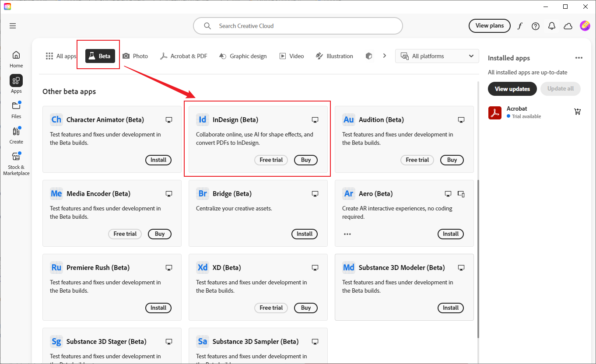This screenshot has height=364, width=596.
Task: Open the Help question mark icon
Action: (x=536, y=26)
